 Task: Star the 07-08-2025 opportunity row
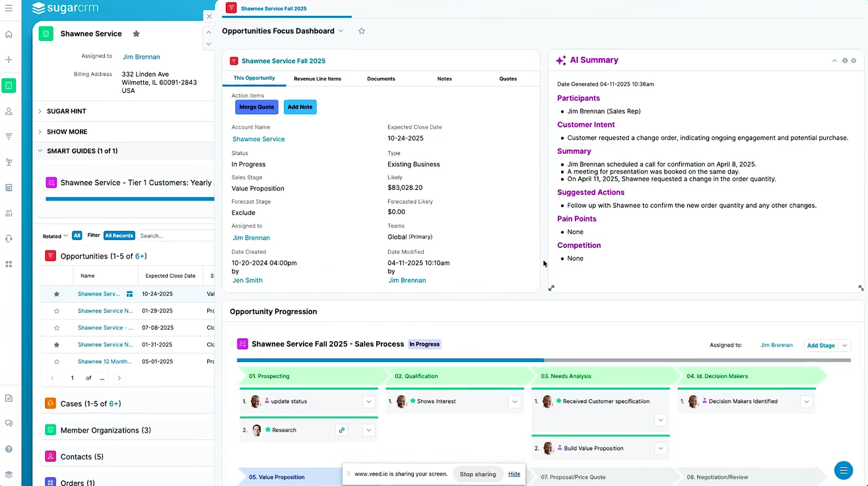[x=56, y=328]
